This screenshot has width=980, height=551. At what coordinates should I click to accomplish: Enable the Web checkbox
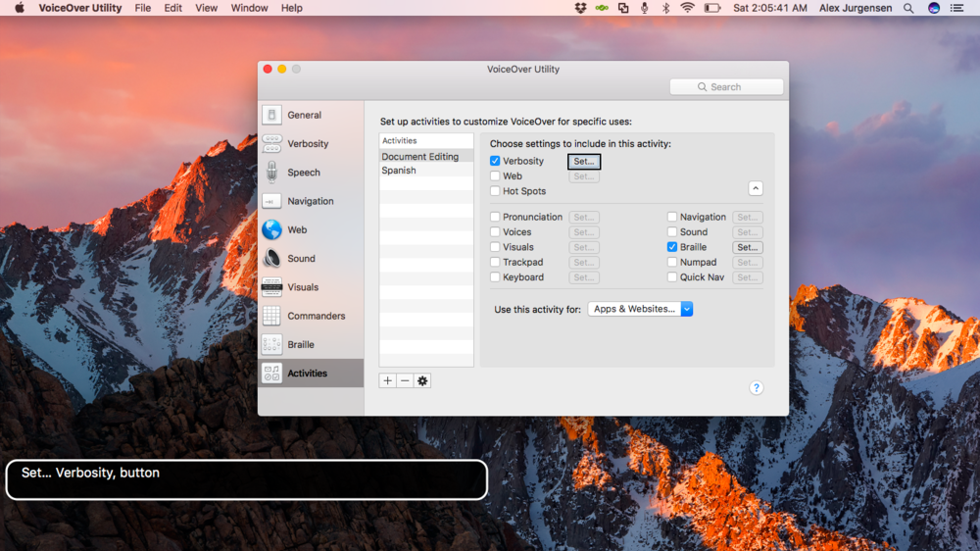coord(495,176)
